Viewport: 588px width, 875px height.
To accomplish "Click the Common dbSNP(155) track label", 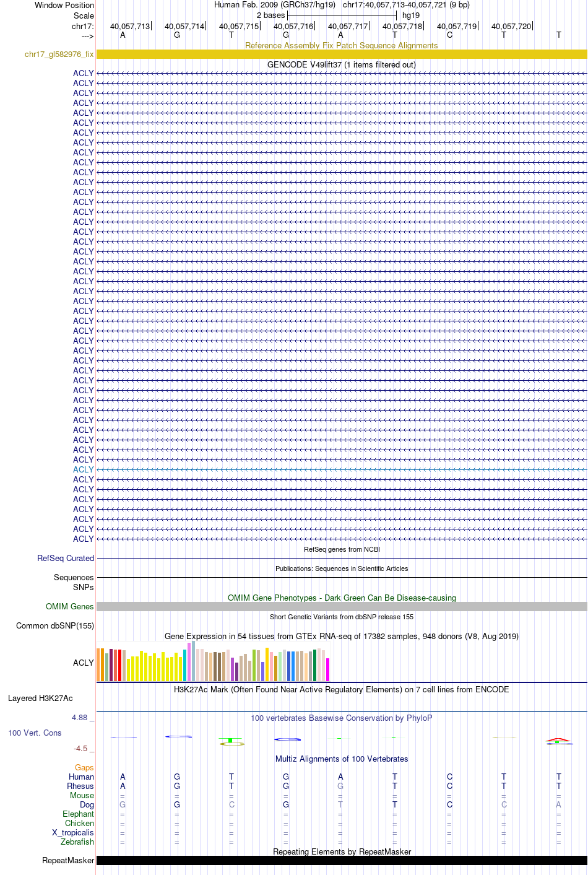I will pos(55,625).
